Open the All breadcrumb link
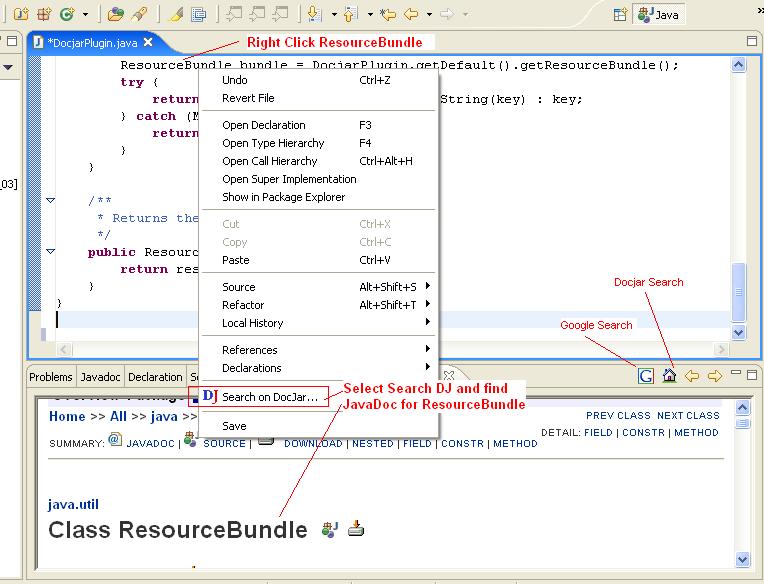 118,416
